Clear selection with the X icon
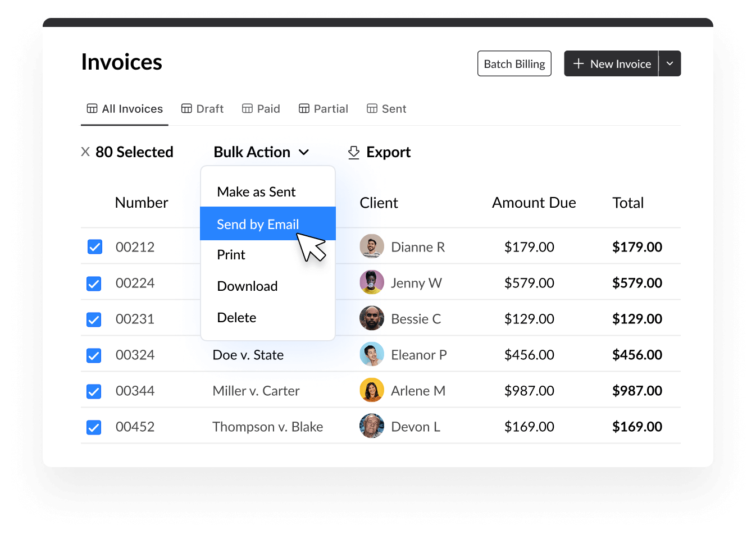The height and width of the screenshot is (535, 756). tap(85, 152)
